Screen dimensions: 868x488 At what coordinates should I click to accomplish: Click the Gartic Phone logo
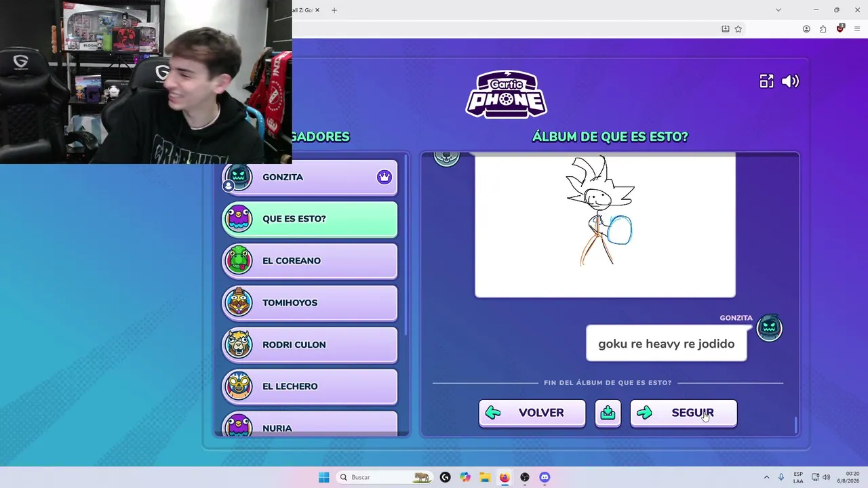[507, 94]
